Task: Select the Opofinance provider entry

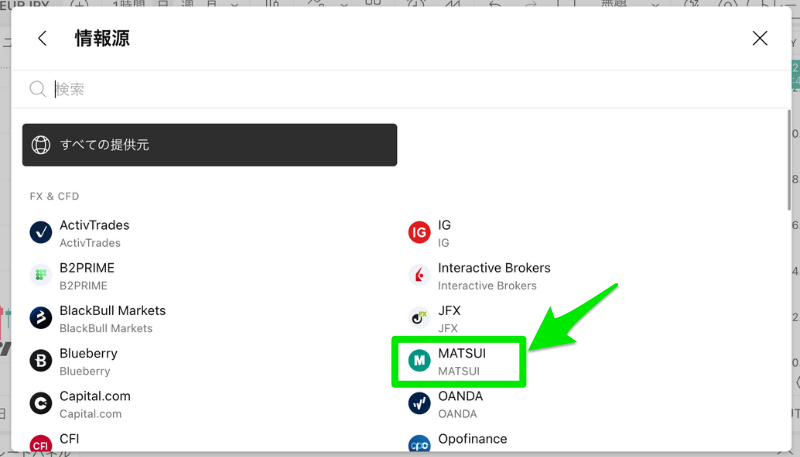Action: coord(472,440)
